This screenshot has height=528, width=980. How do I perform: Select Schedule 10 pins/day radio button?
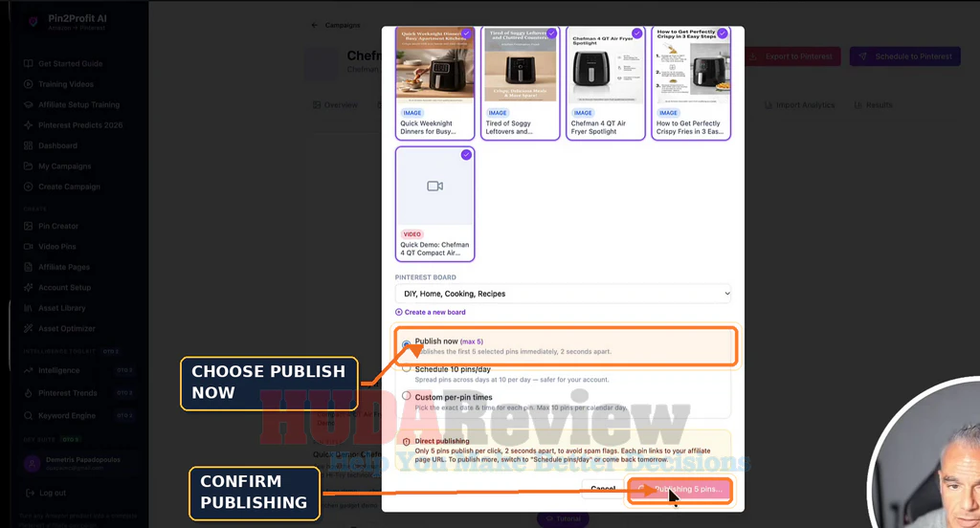pyautogui.click(x=406, y=369)
